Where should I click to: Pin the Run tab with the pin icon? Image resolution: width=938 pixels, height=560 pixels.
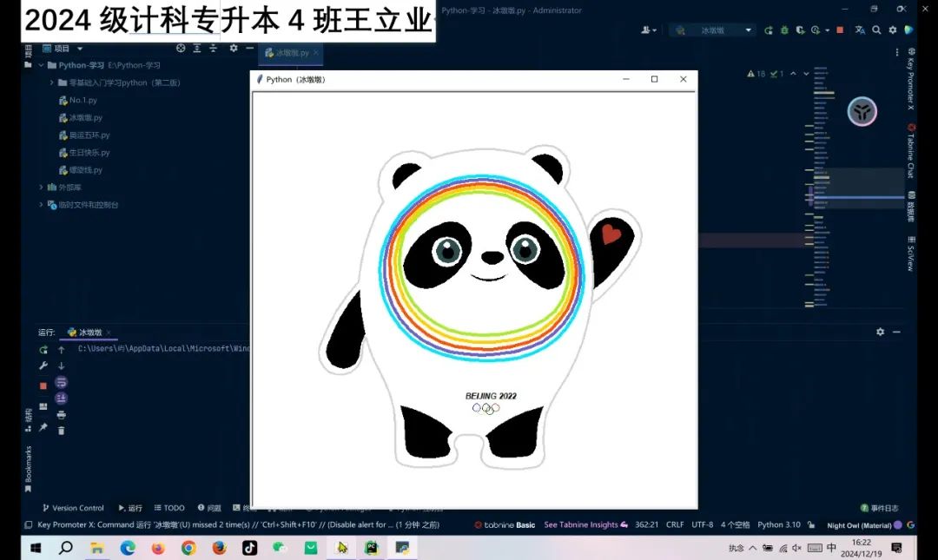click(43, 427)
